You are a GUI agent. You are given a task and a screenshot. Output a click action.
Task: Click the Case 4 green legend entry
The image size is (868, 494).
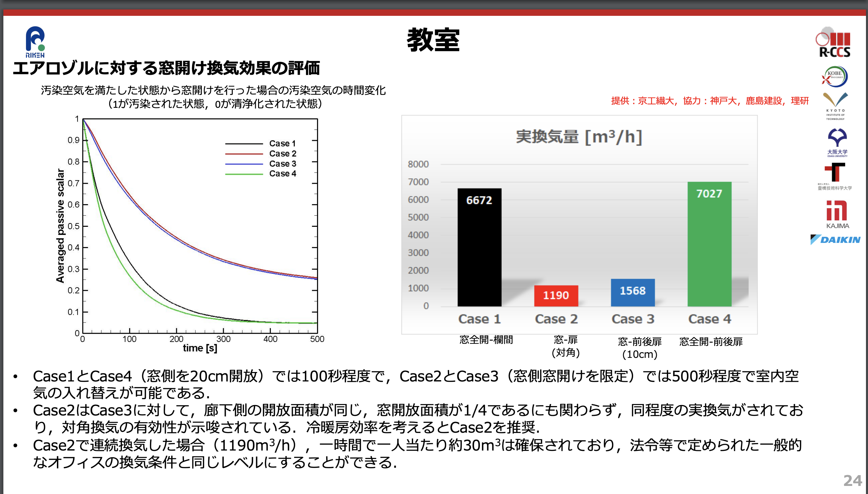(x=260, y=174)
